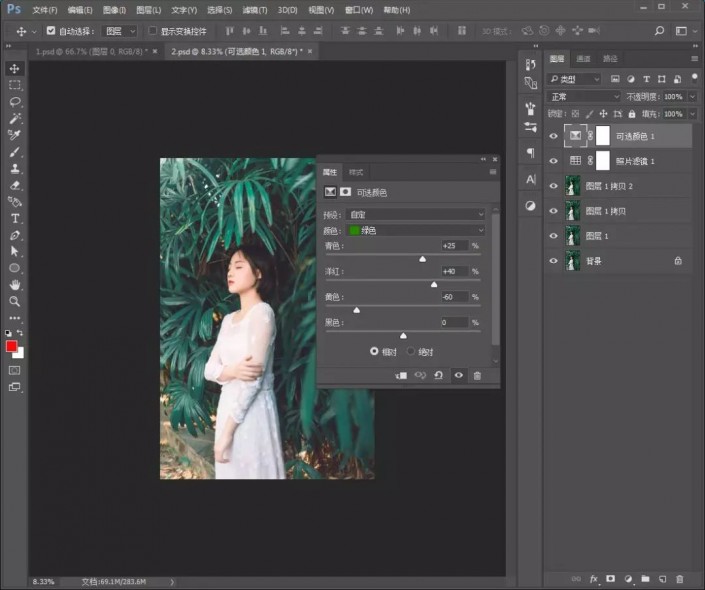Clip adjustment to layer below icon

401,375
